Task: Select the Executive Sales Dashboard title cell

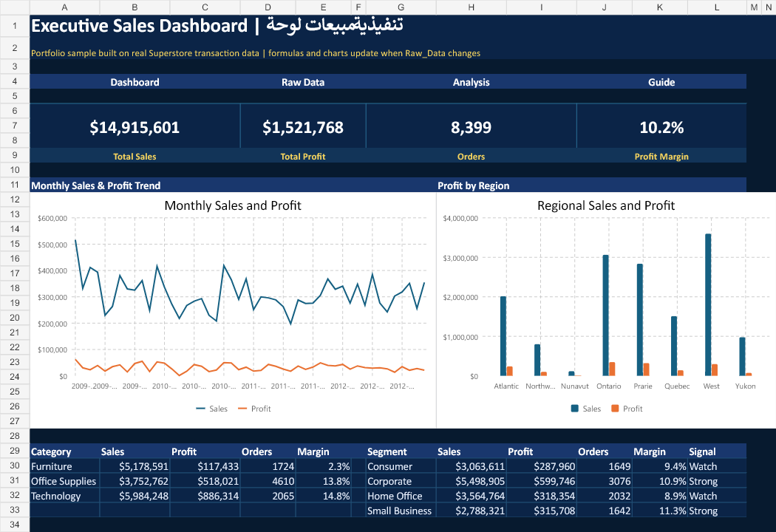Action: click(x=217, y=26)
